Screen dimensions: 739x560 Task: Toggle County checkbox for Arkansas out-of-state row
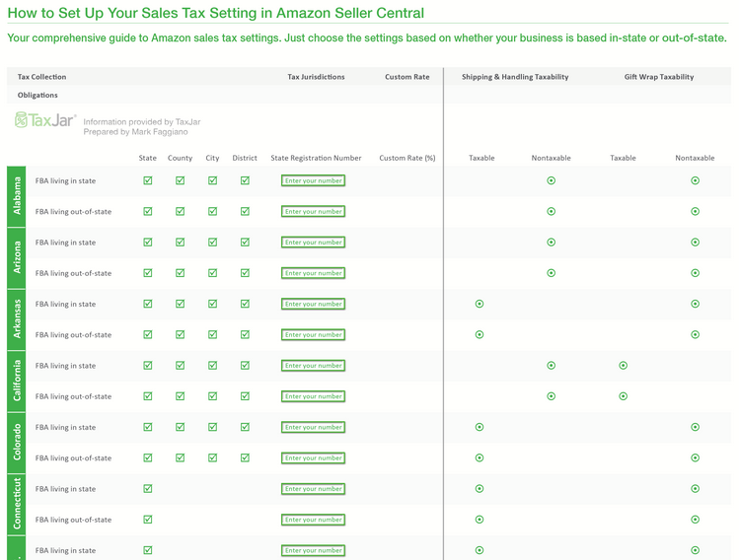(x=180, y=335)
